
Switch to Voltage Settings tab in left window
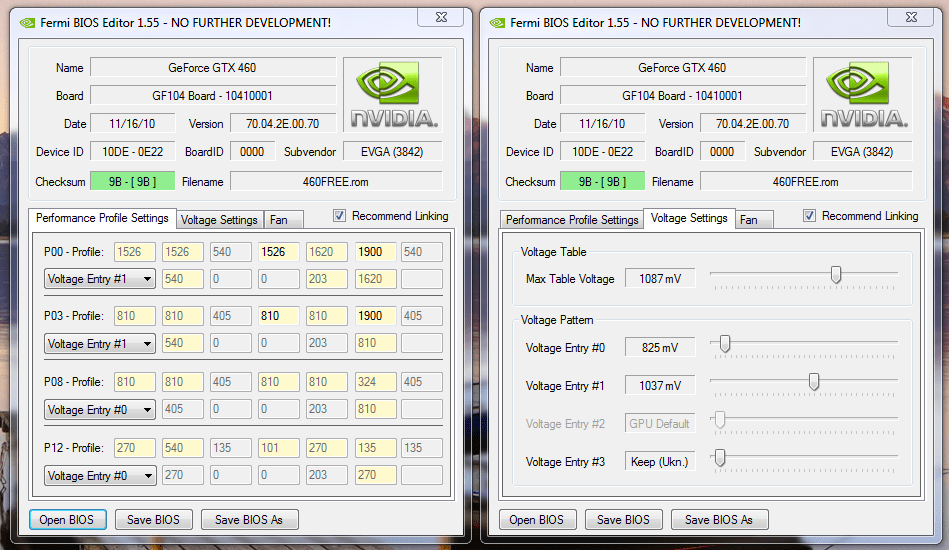(219, 220)
